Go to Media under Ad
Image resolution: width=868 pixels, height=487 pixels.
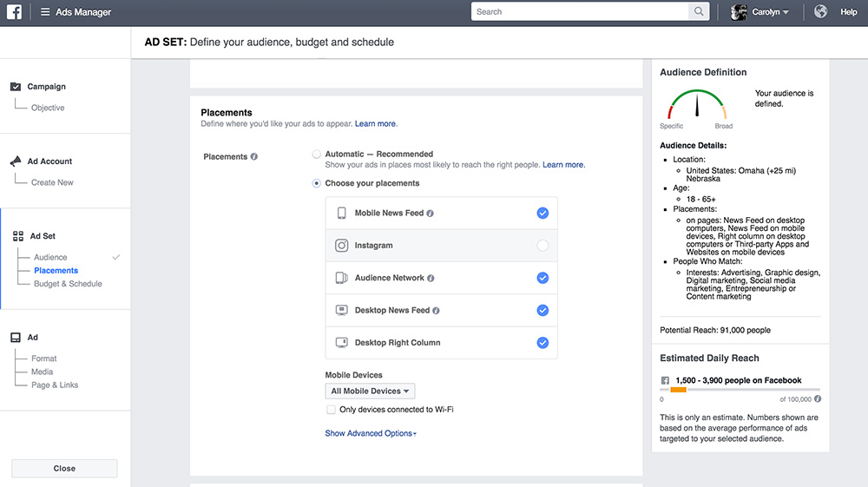tap(42, 372)
